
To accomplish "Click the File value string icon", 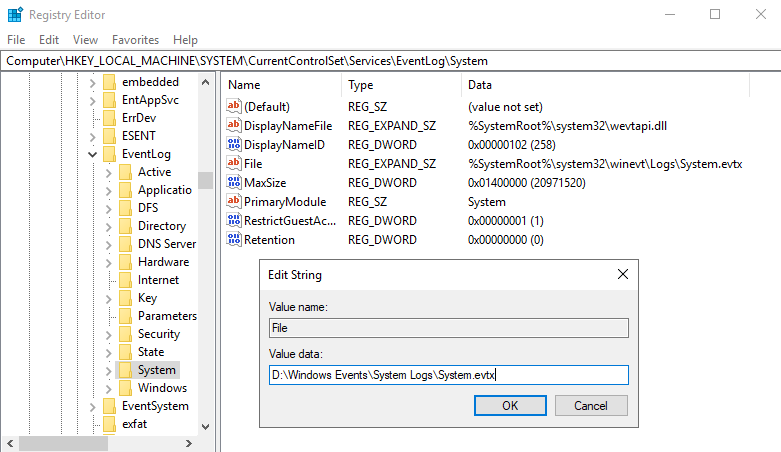I will 234,163.
